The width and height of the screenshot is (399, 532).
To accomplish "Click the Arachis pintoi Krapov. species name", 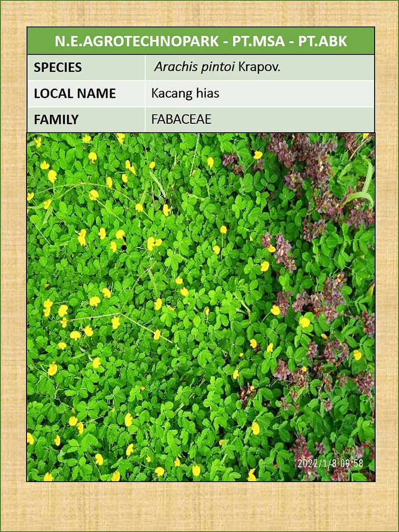I will point(217,68).
